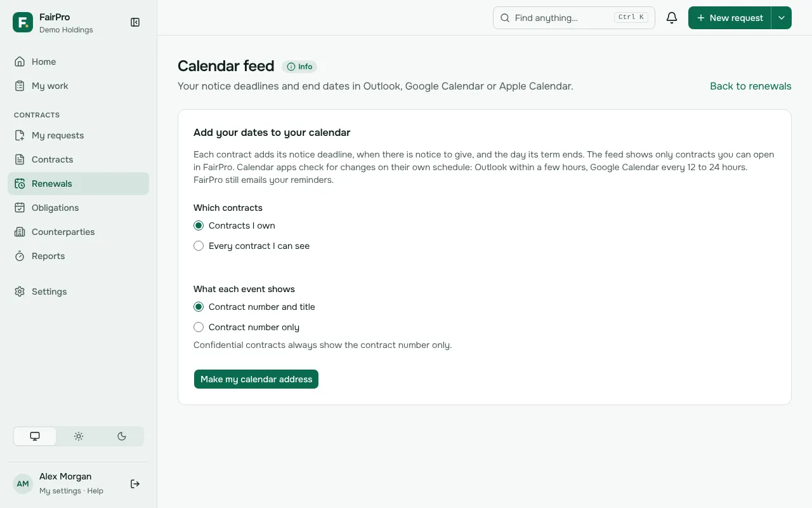
Task: Select system theme monitor icon
Action: pyautogui.click(x=35, y=436)
